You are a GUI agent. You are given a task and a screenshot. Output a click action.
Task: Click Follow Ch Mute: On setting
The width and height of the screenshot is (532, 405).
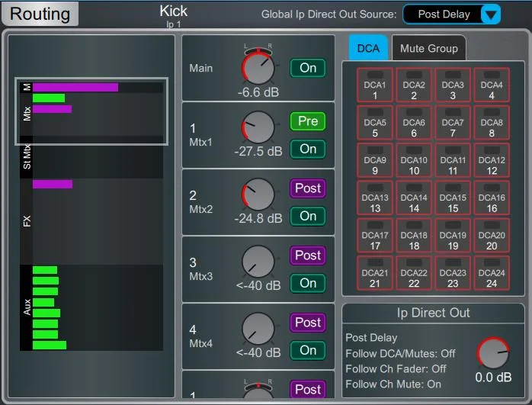point(393,384)
